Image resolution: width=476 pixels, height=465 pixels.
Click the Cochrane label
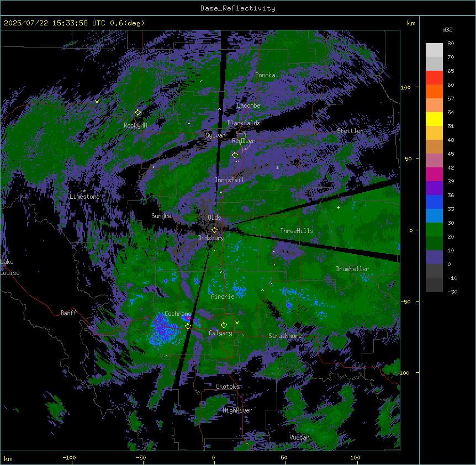click(178, 314)
